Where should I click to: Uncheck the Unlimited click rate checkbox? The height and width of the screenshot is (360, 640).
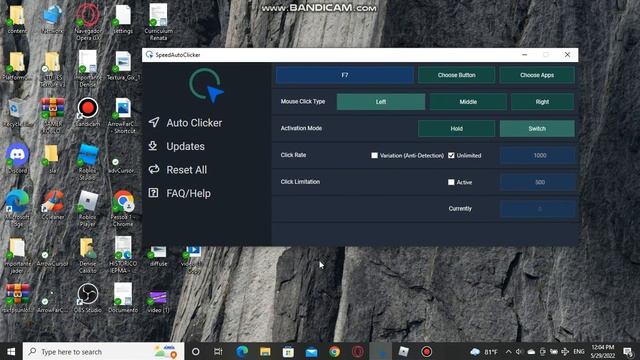click(451, 156)
